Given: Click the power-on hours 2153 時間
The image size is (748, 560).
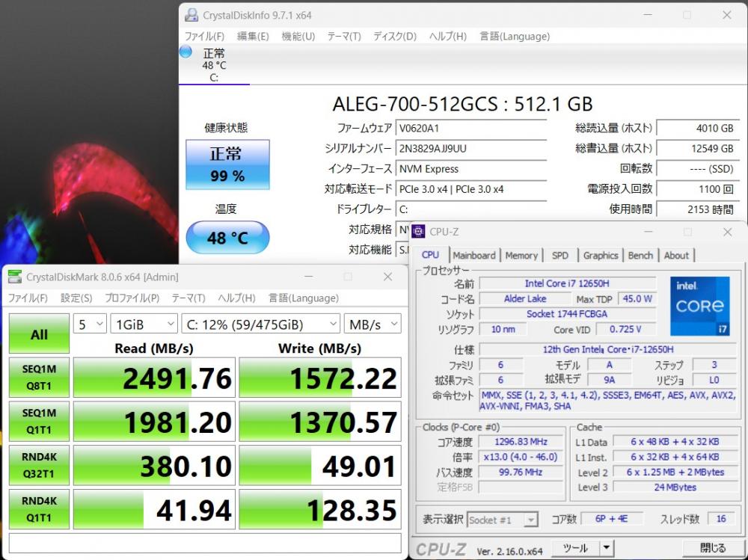Looking at the screenshot, I should pos(698,209).
